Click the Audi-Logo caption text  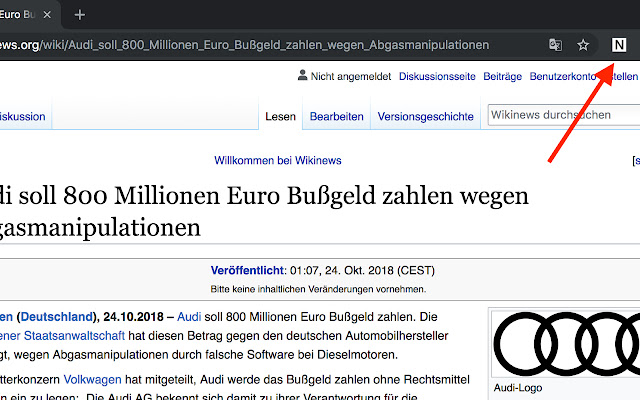tap(518, 388)
